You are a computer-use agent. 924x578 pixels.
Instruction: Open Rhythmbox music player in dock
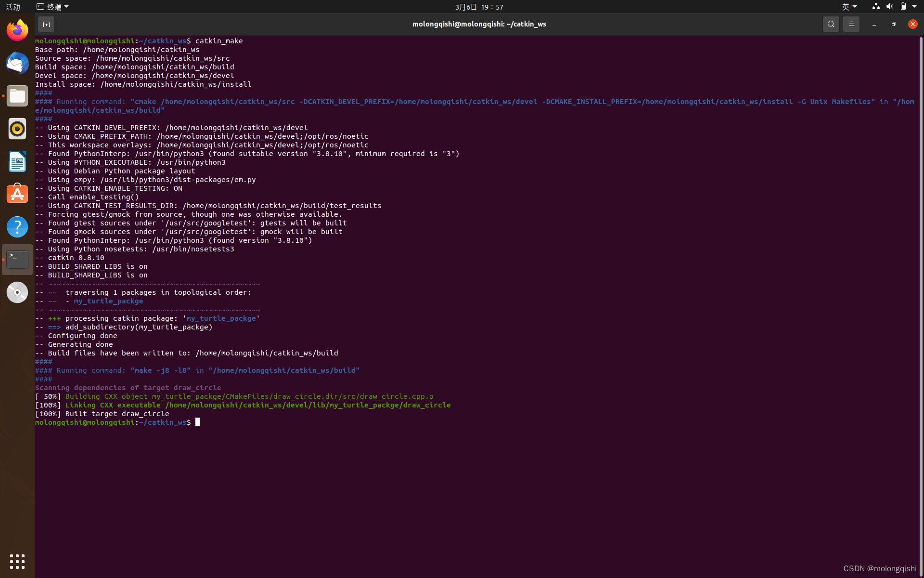coord(17,129)
